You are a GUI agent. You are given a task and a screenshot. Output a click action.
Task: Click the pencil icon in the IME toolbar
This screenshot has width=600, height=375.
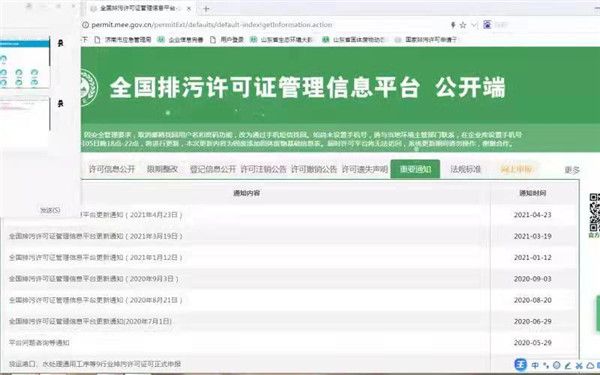coord(568,366)
